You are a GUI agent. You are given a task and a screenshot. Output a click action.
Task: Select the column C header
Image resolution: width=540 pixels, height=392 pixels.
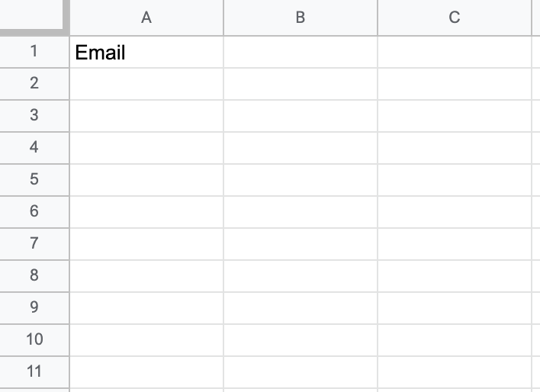tap(455, 18)
